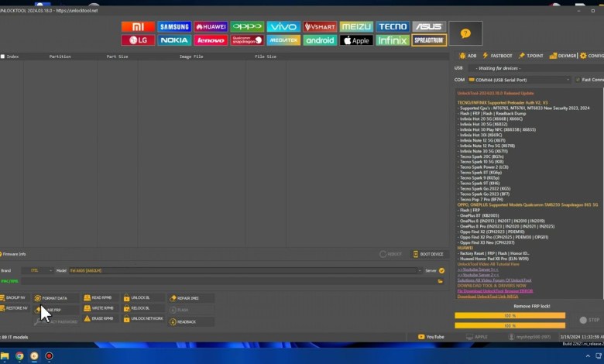Click the Restore NV button
Viewport: 604px width, 364px height.
[14, 308]
